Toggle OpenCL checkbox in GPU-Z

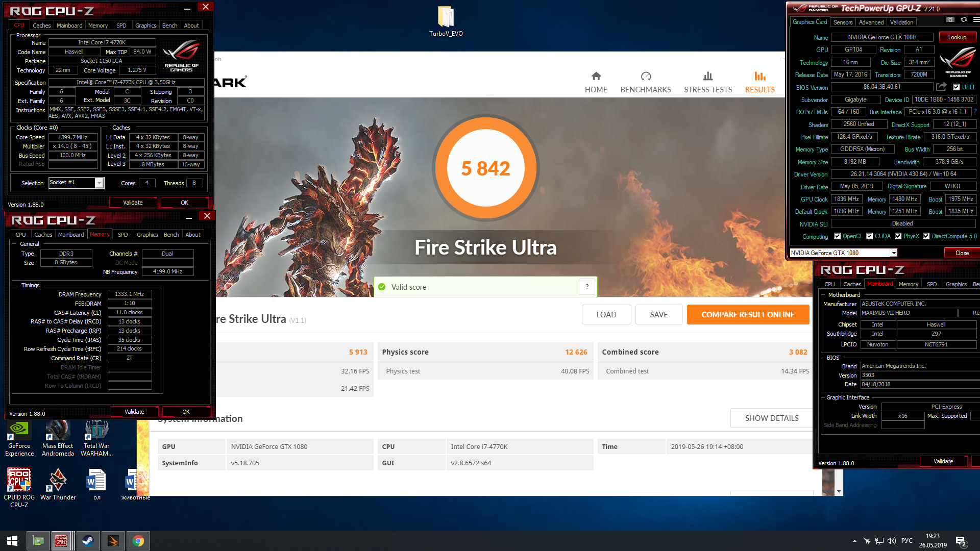click(x=837, y=236)
